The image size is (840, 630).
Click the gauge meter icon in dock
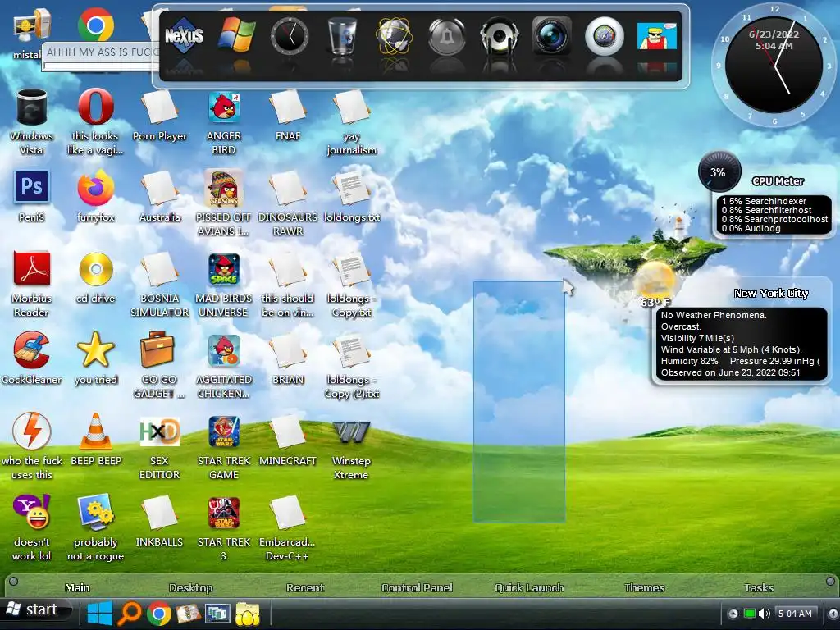[605, 36]
